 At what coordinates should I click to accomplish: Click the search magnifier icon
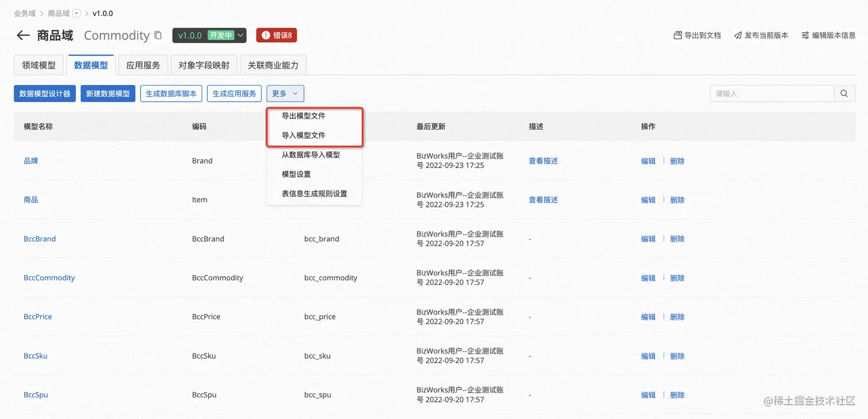click(844, 94)
